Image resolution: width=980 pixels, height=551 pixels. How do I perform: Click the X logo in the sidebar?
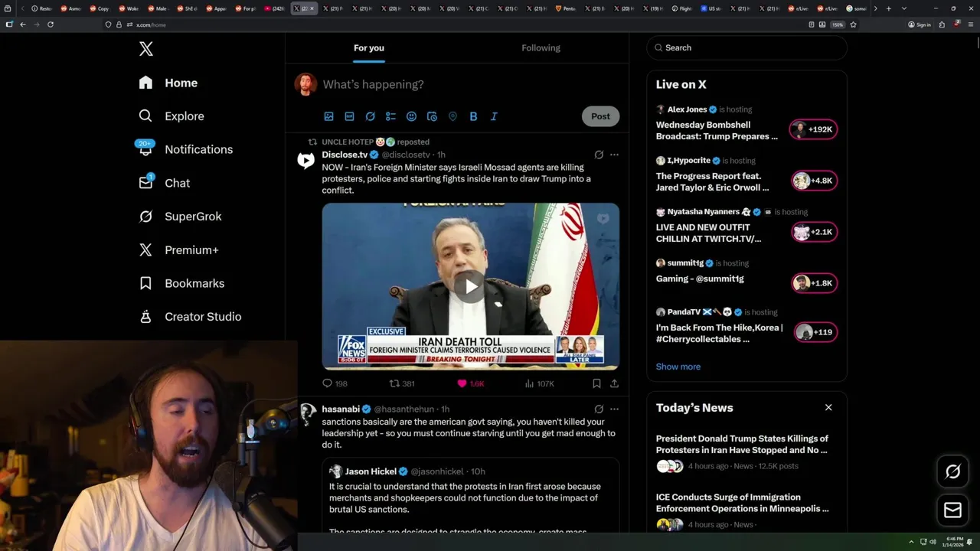146,49
